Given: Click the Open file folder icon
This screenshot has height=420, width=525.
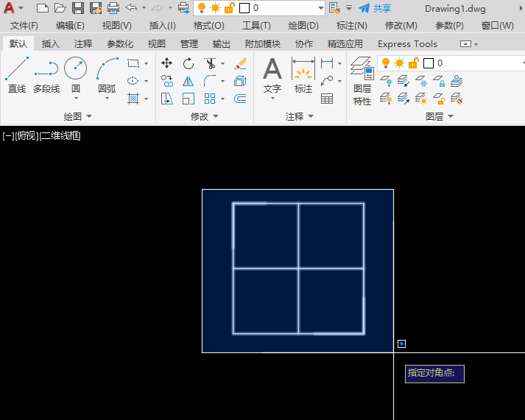Looking at the screenshot, I should (x=60, y=8).
